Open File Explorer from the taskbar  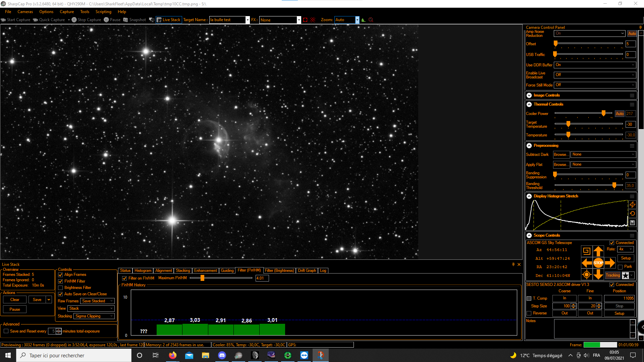(x=206, y=355)
